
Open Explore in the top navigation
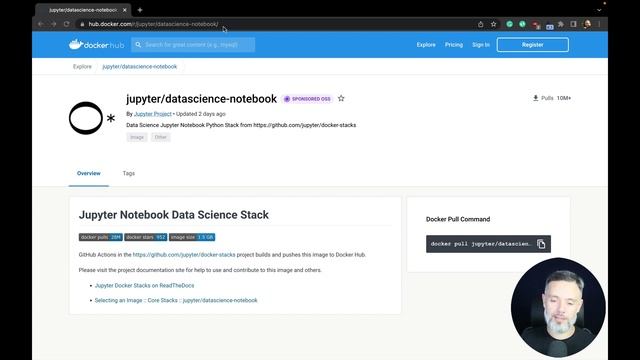(426, 44)
